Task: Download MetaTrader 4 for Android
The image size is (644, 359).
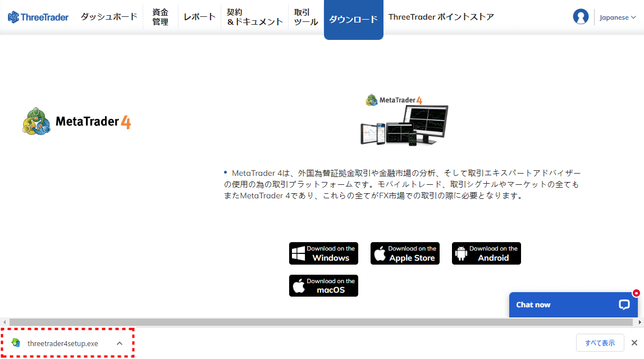Action: [x=486, y=253]
